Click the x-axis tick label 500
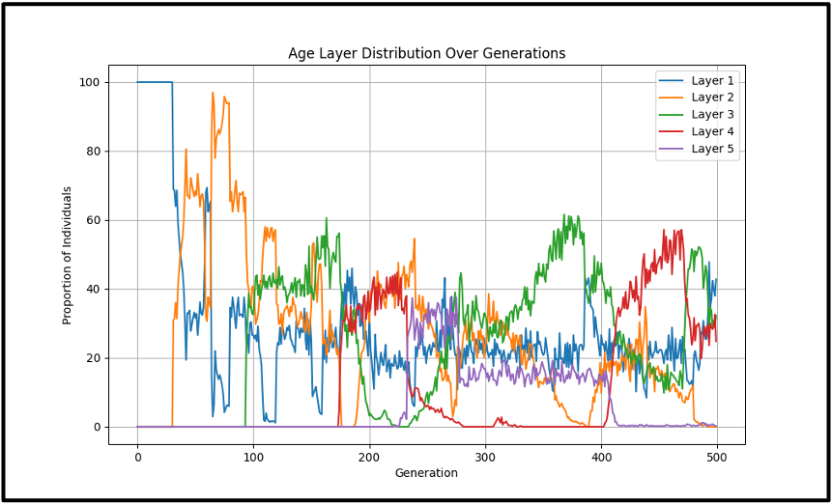 pos(717,456)
